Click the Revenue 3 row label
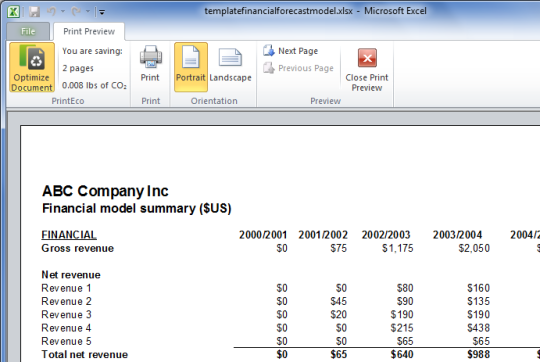This screenshot has height=362, width=540. (x=66, y=314)
